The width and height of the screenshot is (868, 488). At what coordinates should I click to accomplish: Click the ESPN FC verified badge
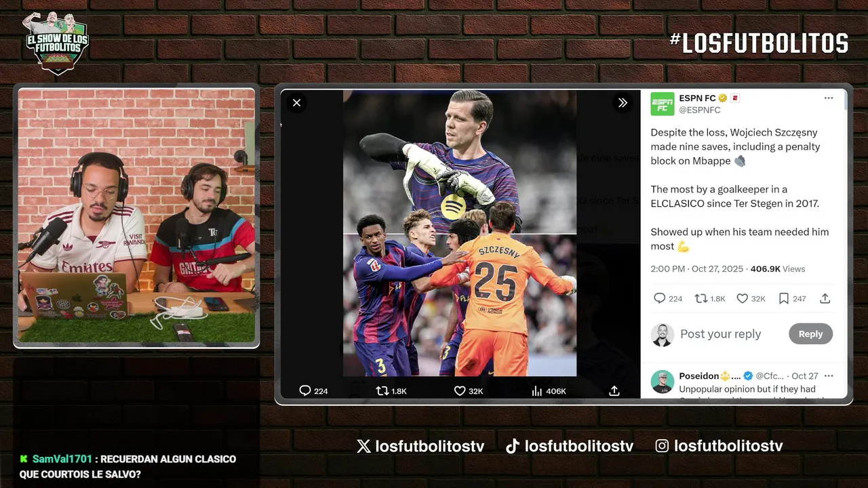(723, 98)
